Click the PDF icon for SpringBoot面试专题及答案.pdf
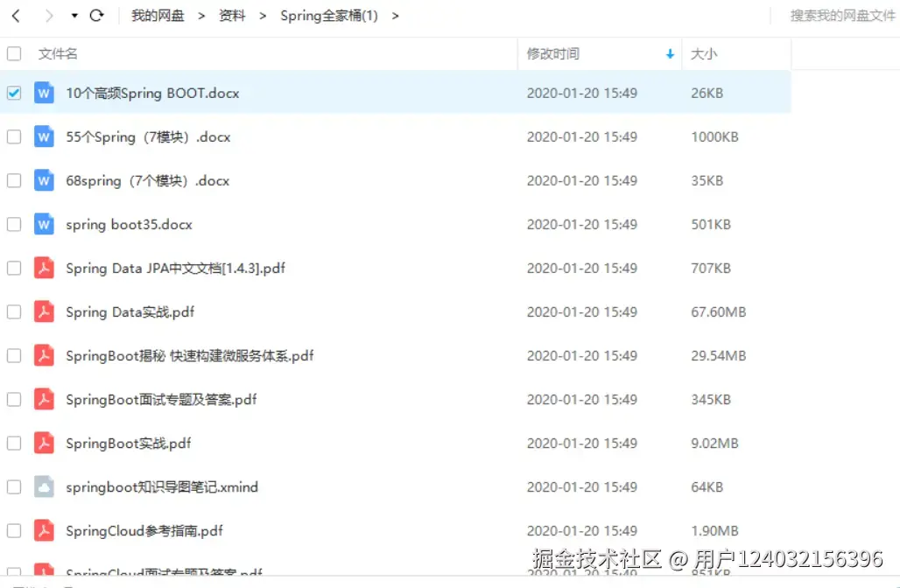 click(46, 399)
